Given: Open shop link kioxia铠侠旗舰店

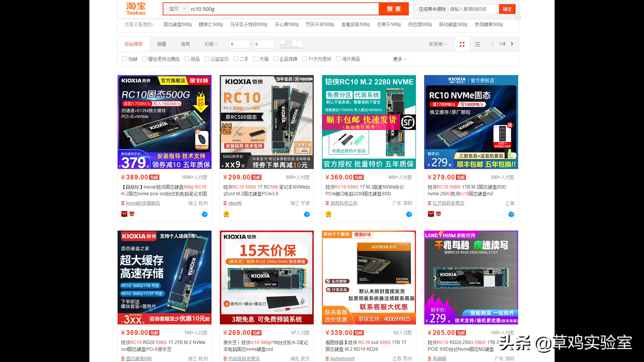Looking at the screenshot, I should (x=143, y=203).
